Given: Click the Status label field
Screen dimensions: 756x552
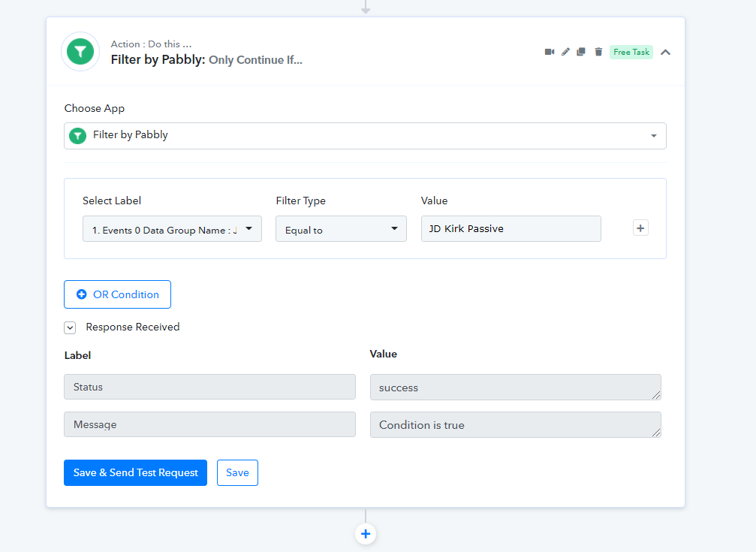Looking at the screenshot, I should tap(209, 387).
